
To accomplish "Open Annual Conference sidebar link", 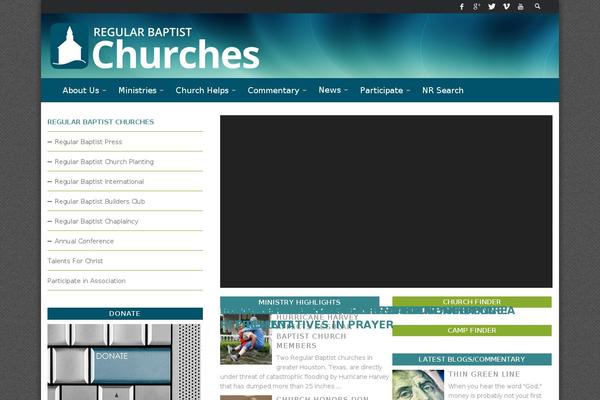I will click(84, 241).
